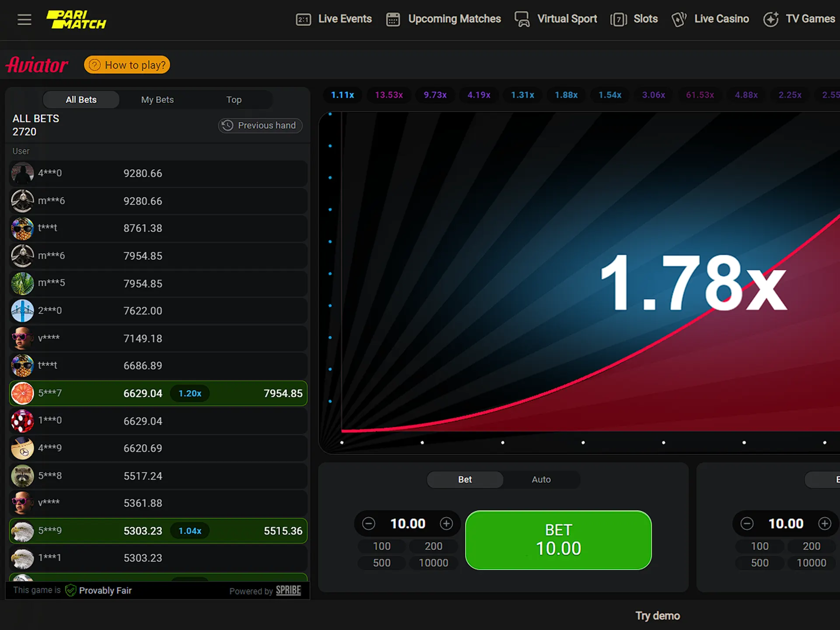This screenshot has height=630, width=840.
Task: Show the Previous hand
Action: tap(260, 125)
